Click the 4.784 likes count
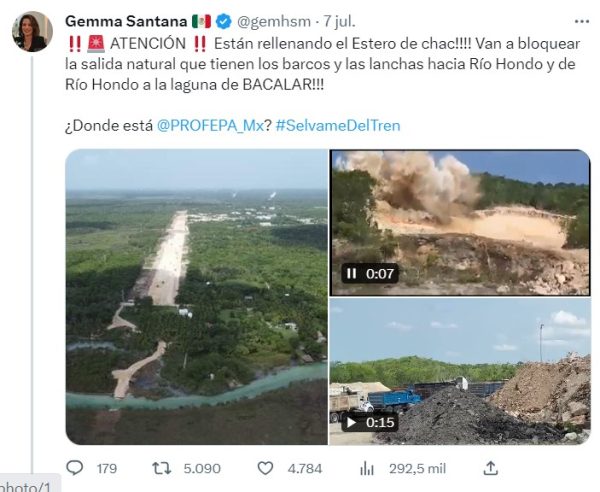Screen dimensions: 600x492 click(x=304, y=467)
